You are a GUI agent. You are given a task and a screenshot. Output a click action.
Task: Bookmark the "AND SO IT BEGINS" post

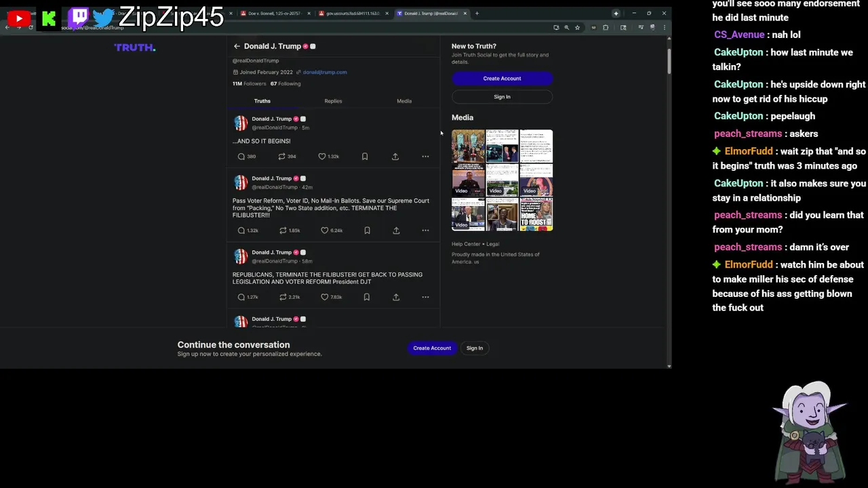coord(365,157)
